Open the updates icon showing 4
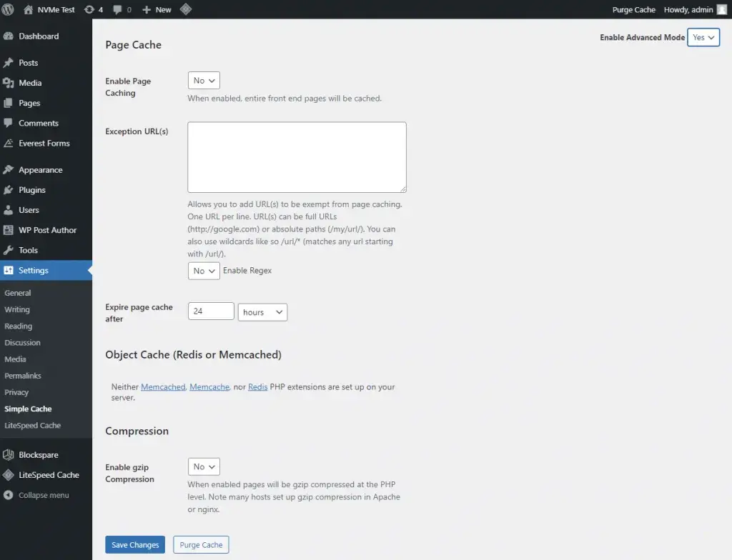 tap(89, 9)
